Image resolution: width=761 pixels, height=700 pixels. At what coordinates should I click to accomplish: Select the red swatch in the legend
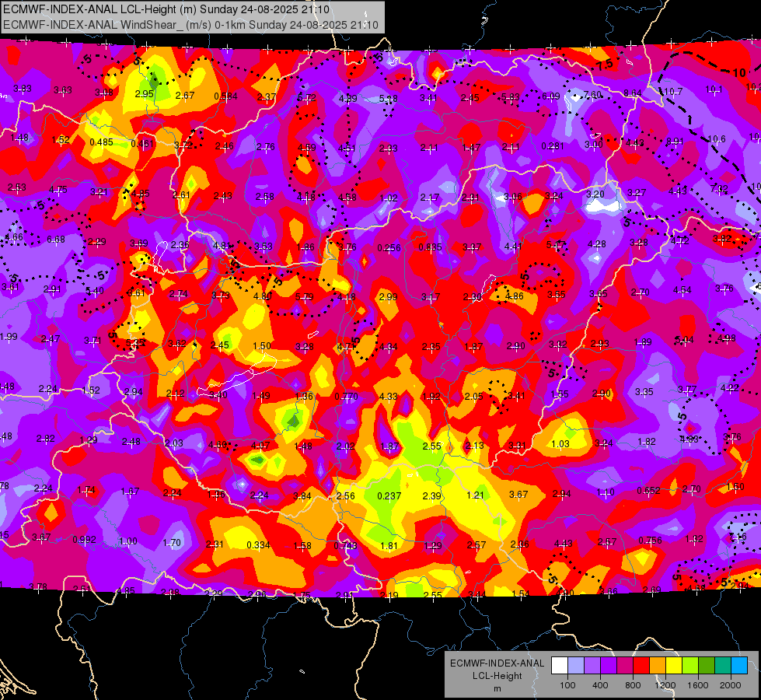click(x=641, y=666)
